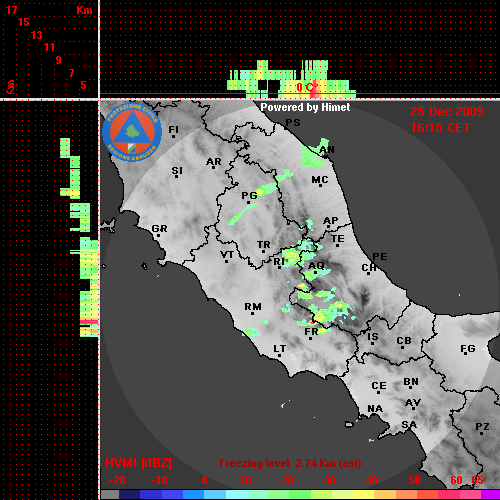Click the AR city label on the map
The image size is (500, 500).
click(214, 162)
